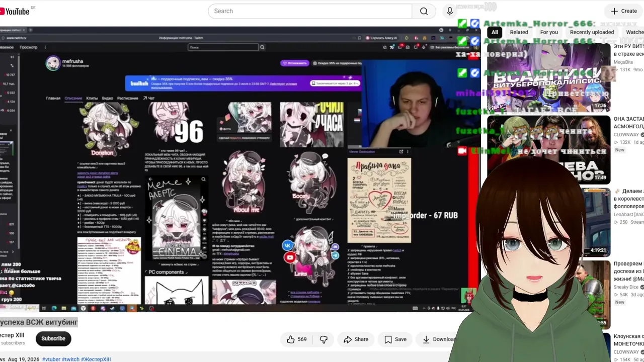644x362 pixels.
Task: Click the 'PC components' heading
Action: click(x=166, y=272)
